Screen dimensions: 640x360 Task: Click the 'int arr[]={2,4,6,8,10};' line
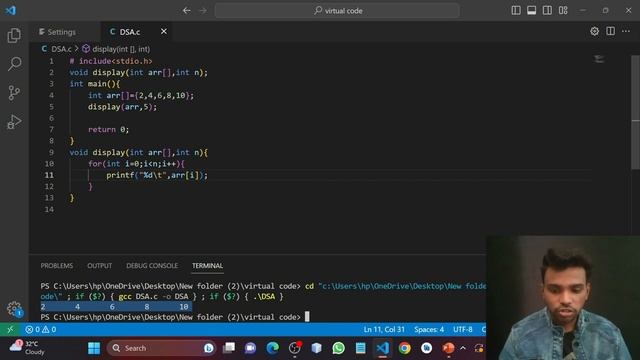(141, 95)
